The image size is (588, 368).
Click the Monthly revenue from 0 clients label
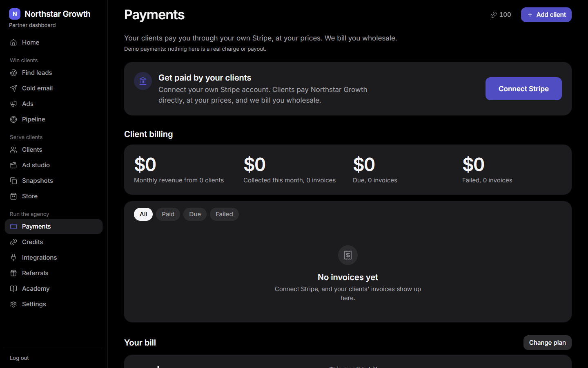click(179, 180)
